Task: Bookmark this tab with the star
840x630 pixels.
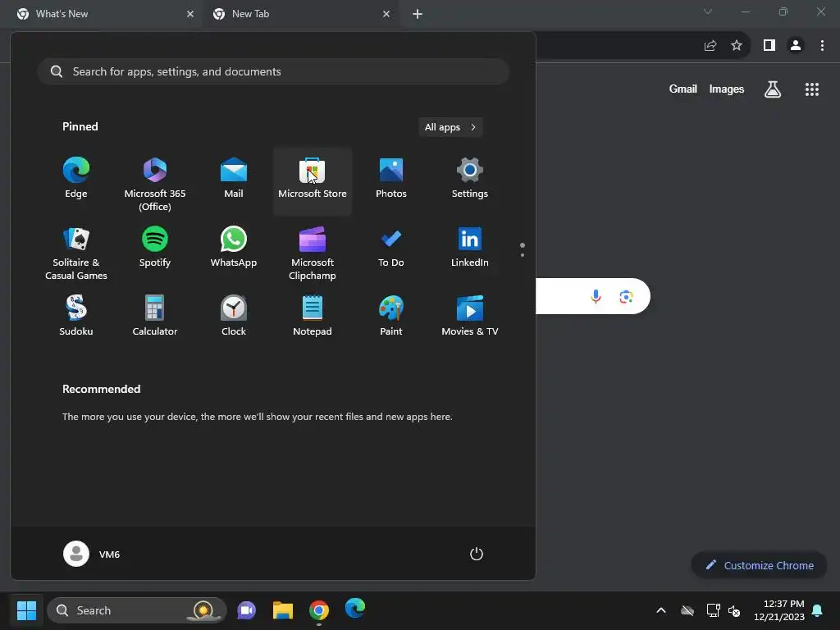Action: pos(737,46)
